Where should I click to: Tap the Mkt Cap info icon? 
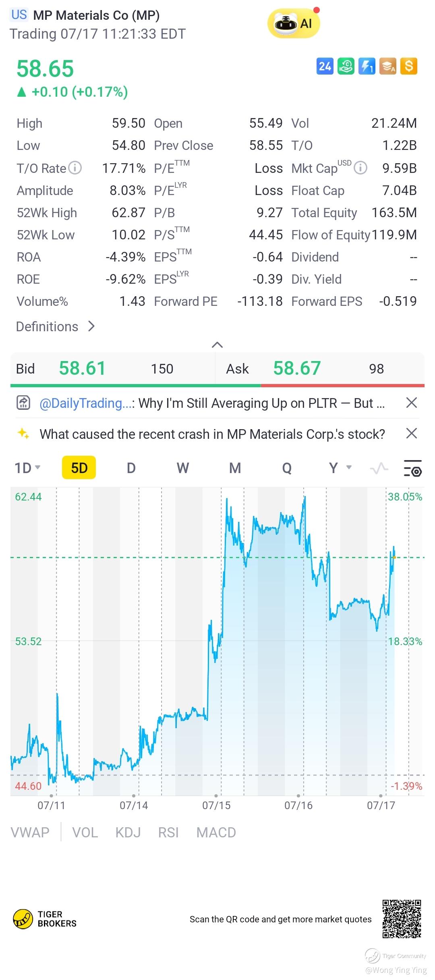[x=360, y=168]
